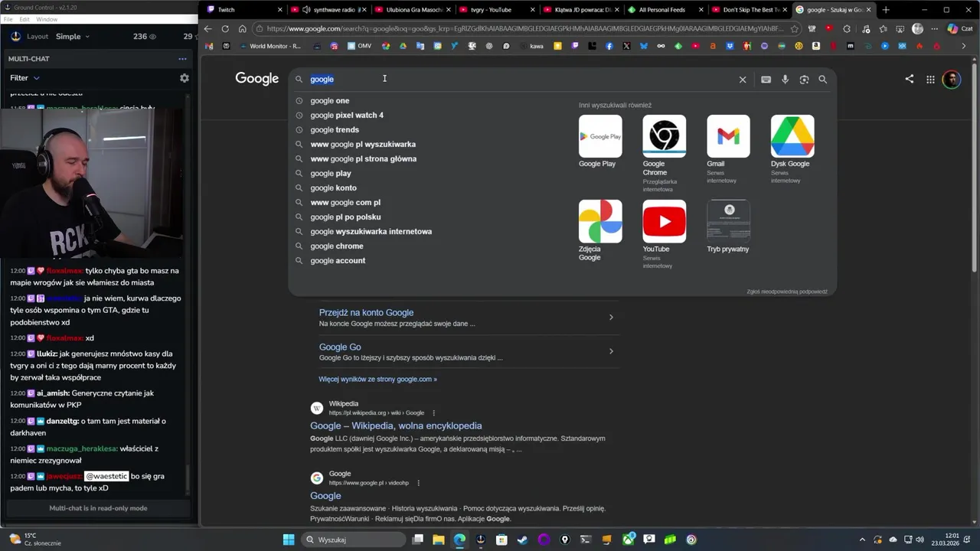Open the 'Tryb prywatny' suggestion tile
Image resolution: width=980 pixels, height=551 pixels.
[728, 227]
